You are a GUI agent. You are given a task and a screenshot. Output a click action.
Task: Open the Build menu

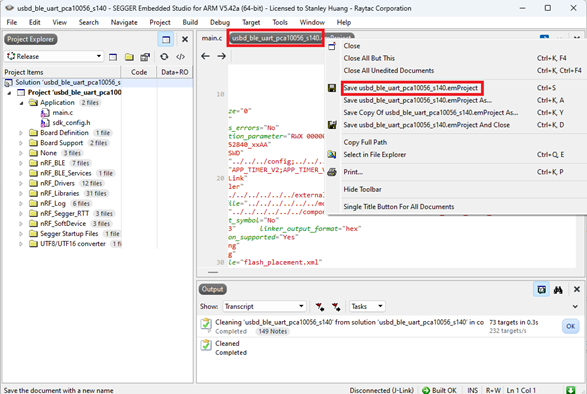coord(190,22)
